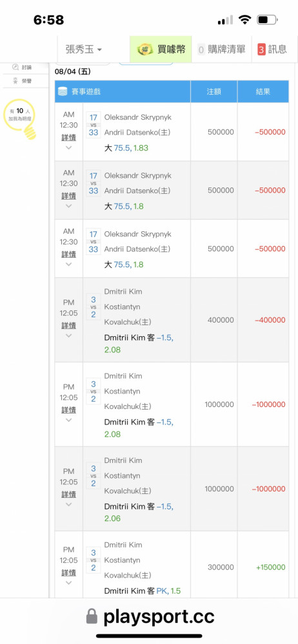Tap the 0 badge on 購牌清單
Screen dimensions: 298x644
(201, 50)
